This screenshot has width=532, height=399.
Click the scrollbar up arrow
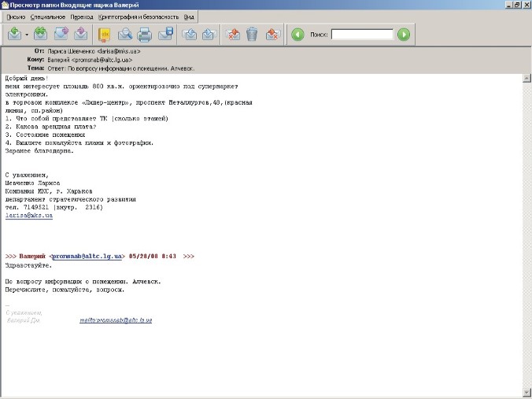(x=526, y=78)
